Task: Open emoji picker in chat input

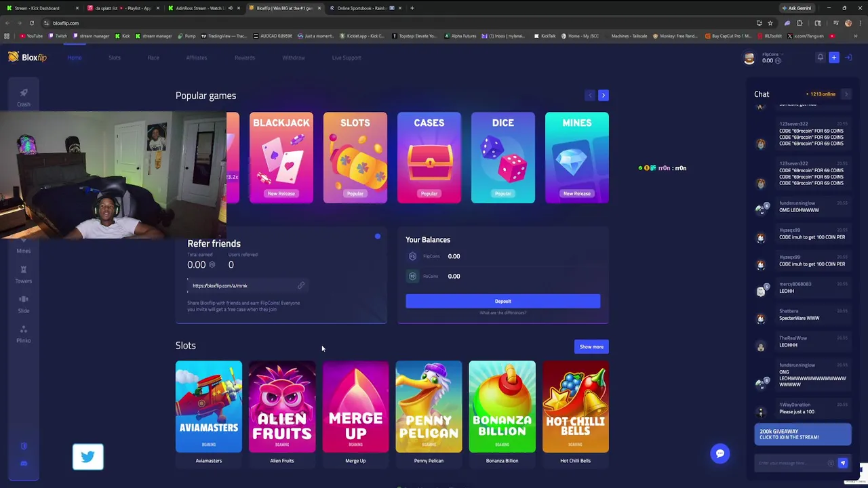Action: coord(831,463)
